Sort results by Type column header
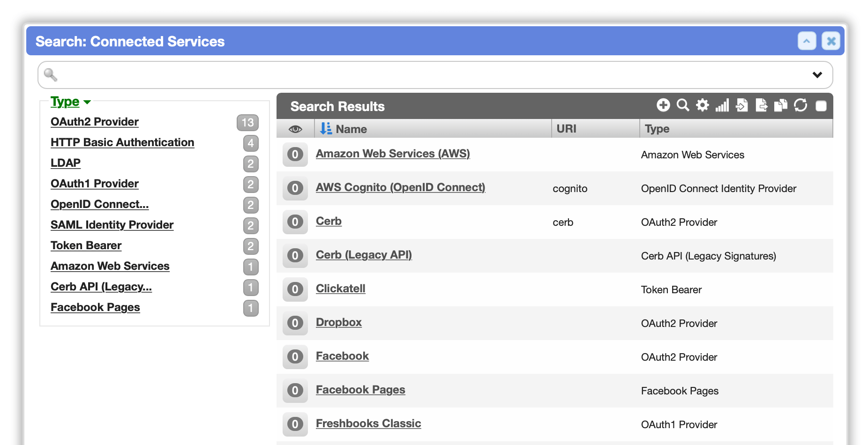The image size is (868, 445). [657, 129]
